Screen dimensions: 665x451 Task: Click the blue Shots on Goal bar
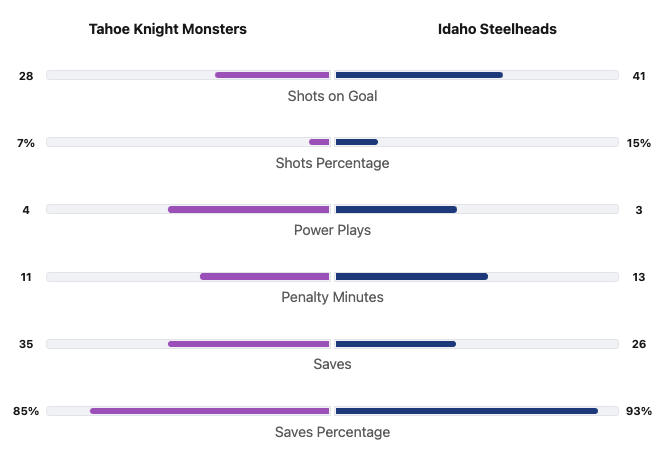click(x=419, y=75)
